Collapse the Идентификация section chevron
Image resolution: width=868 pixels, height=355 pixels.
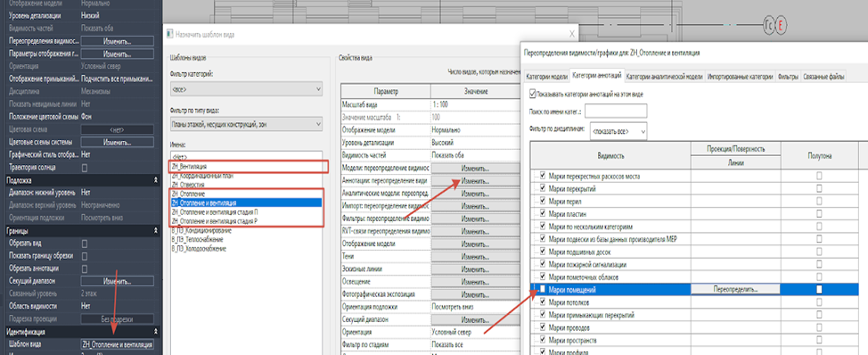[155, 333]
